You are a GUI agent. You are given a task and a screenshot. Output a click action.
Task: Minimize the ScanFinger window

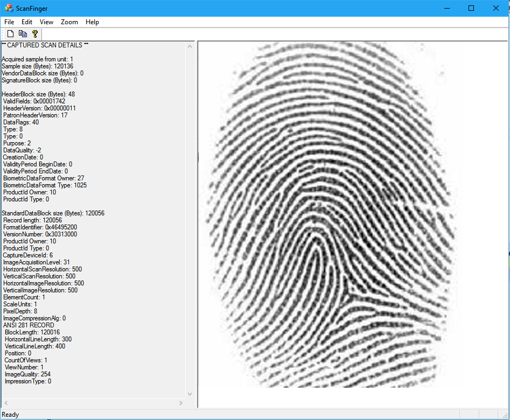pyautogui.click(x=447, y=8)
